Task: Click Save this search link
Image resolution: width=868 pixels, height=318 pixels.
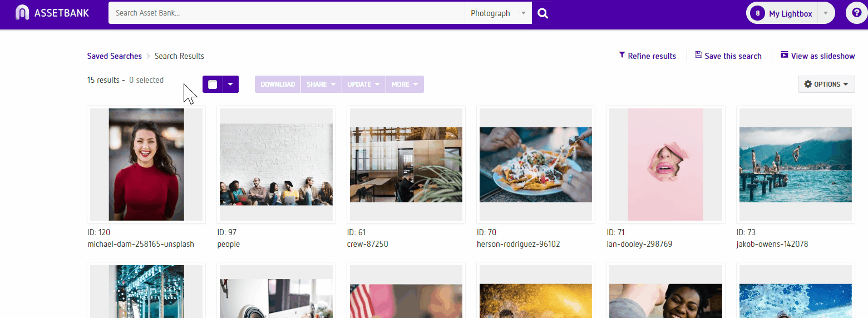Action: (733, 56)
